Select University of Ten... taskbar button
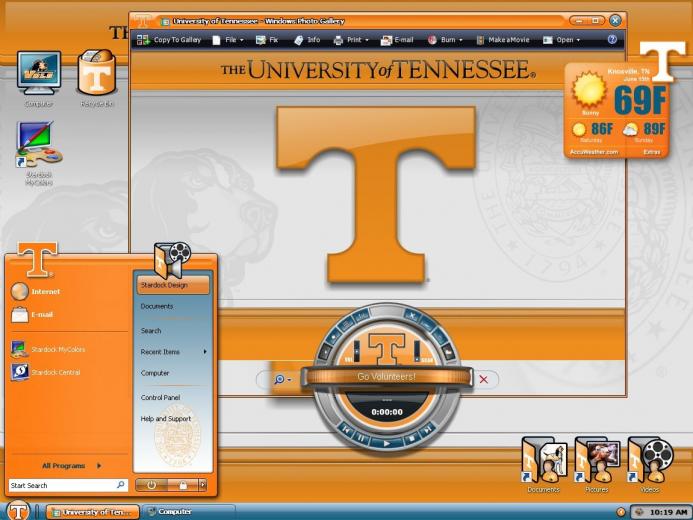This screenshot has height=520, width=693. pos(92,512)
